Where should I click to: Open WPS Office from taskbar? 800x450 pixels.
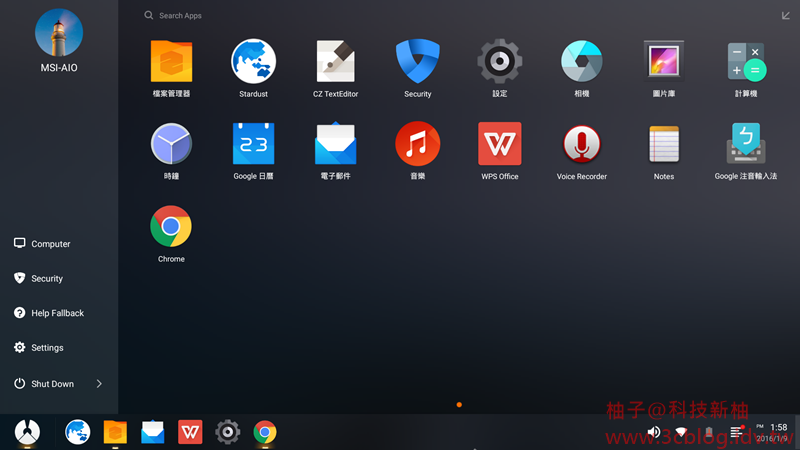(x=190, y=432)
